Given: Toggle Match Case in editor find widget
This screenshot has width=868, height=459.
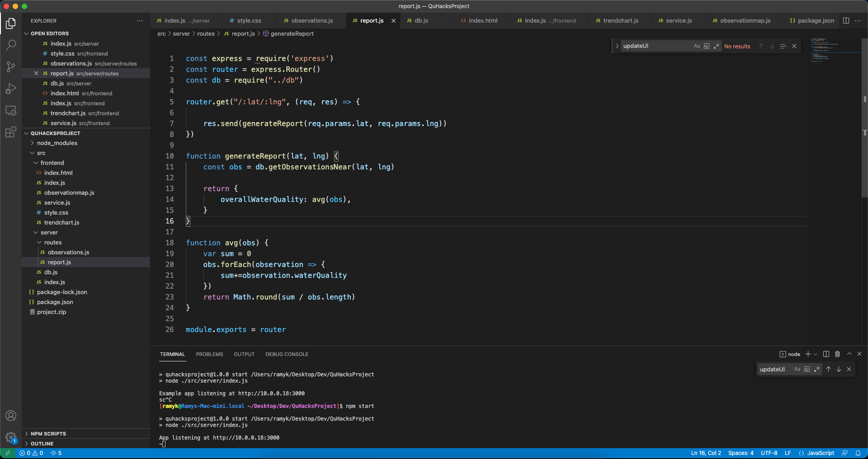Looking at the screenshot, I should tap(697, 46).
